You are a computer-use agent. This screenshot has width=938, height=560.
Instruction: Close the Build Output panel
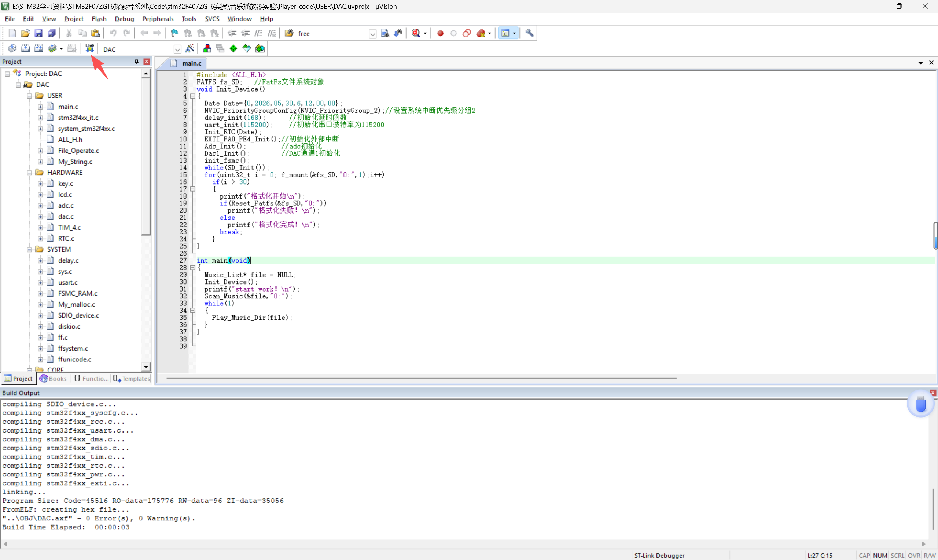coord(933,393)
